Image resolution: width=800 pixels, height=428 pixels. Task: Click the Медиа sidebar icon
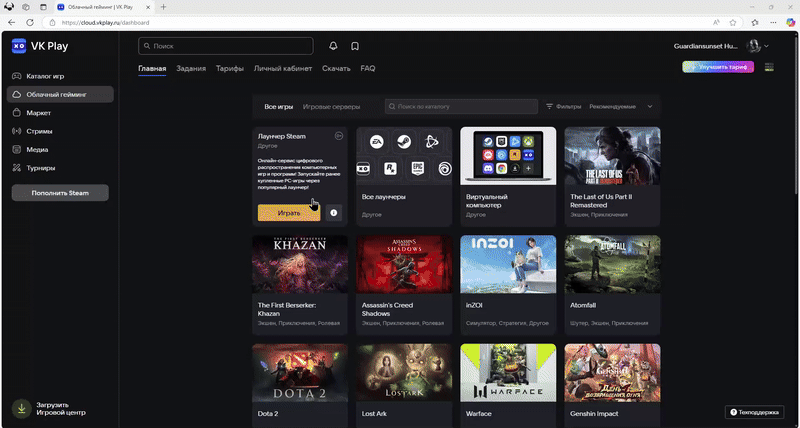click(17, 149)
